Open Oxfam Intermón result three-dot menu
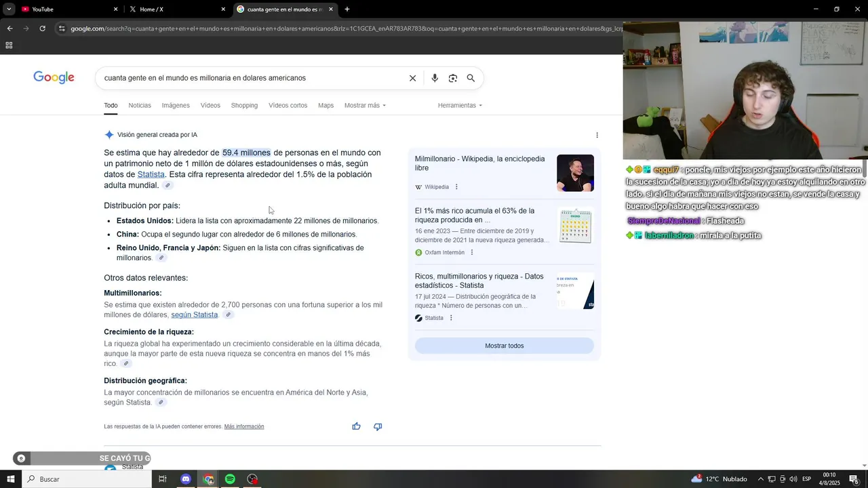The image size is (868, 488). click(x=472, y=253)
